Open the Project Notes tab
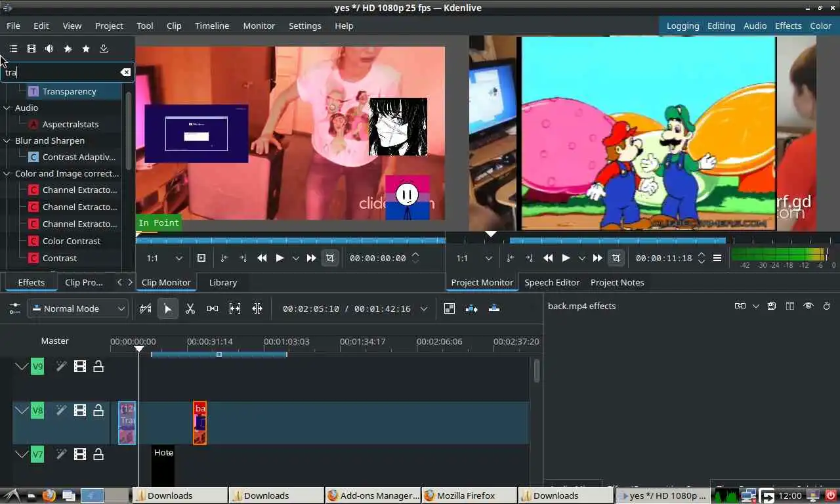 tap(618, 282)
